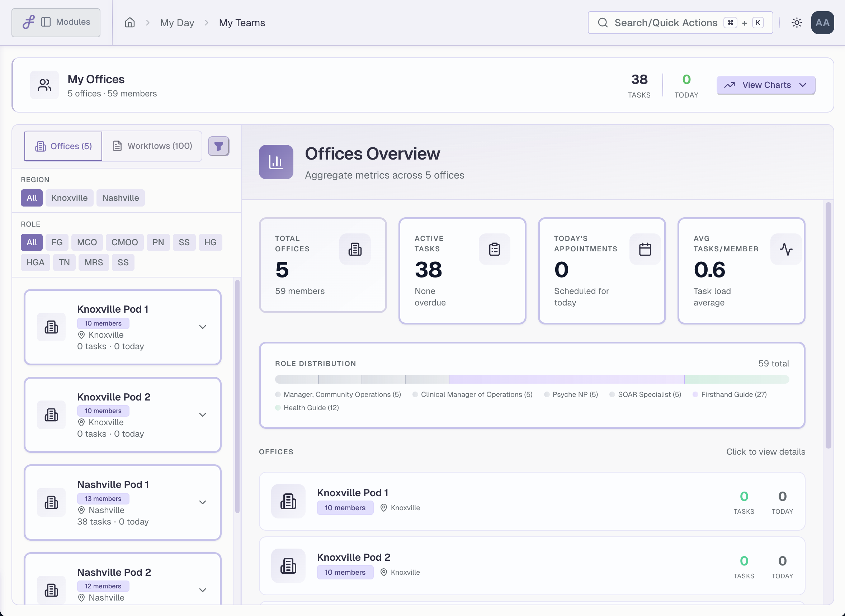The height and width of the screenshot is (616, 845).
Task: Open the filter funnel next to Workflows
Action: [219, 146]
